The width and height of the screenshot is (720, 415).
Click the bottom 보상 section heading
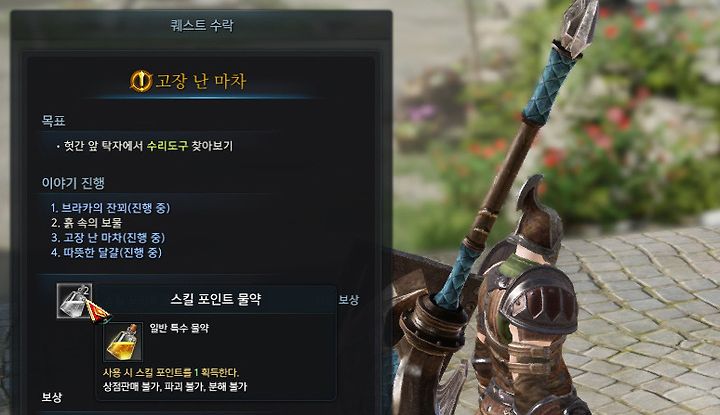click(51, 397)
